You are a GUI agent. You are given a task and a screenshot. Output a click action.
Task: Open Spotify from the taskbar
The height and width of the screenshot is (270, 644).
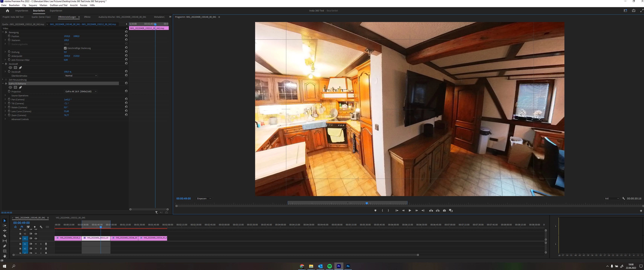[329, 266]
